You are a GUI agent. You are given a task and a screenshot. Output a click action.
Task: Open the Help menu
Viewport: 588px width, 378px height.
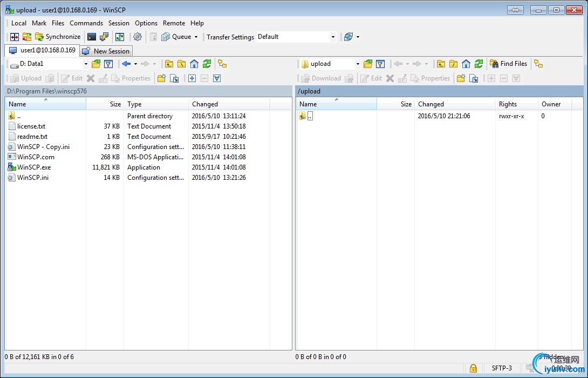197,23
